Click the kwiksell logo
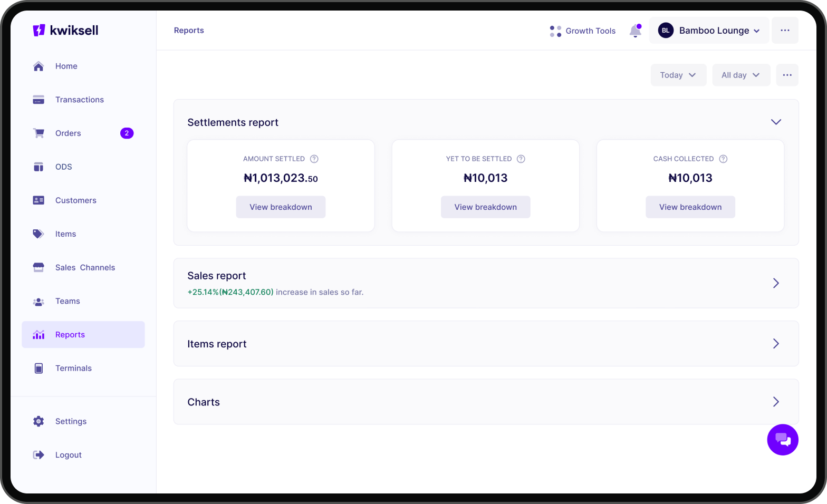 tap(66, 31)
